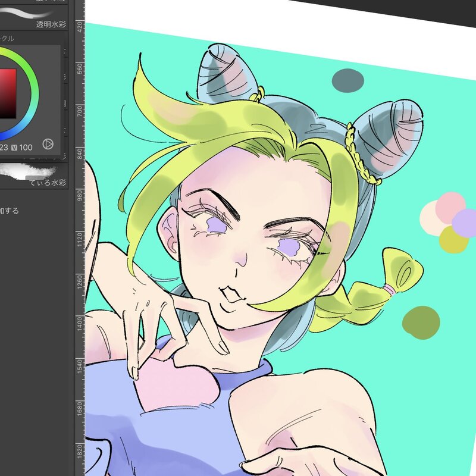Sample the lavender paint blob on canvas

point(465,223)
